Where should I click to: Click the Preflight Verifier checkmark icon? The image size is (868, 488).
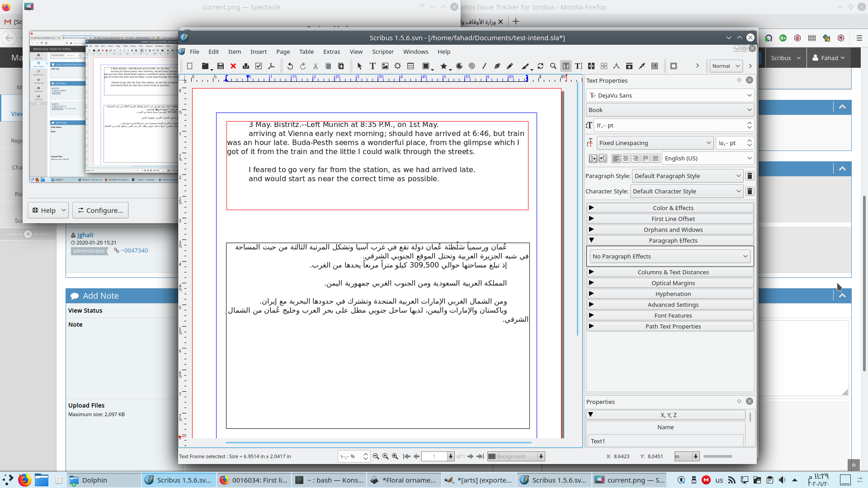point(259,66)
